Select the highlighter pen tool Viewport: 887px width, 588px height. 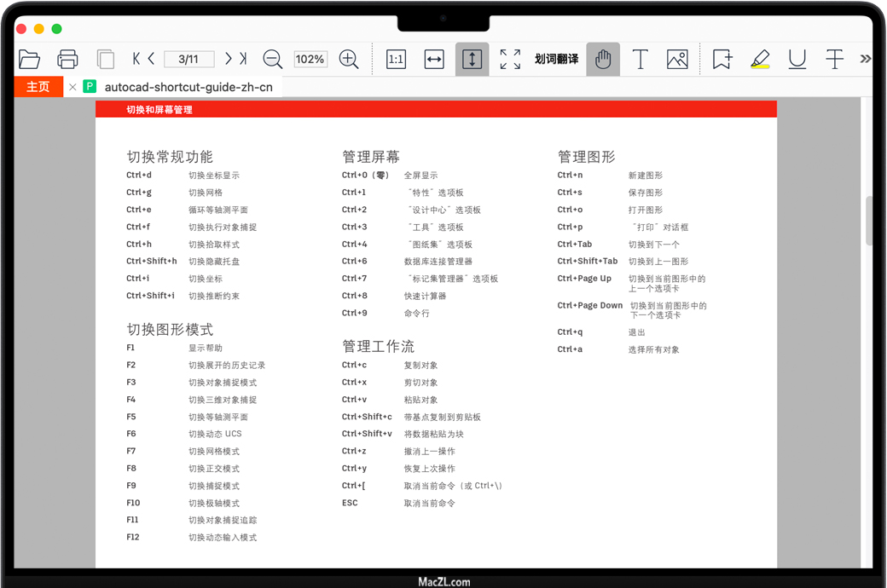click(x=760, y=59)
